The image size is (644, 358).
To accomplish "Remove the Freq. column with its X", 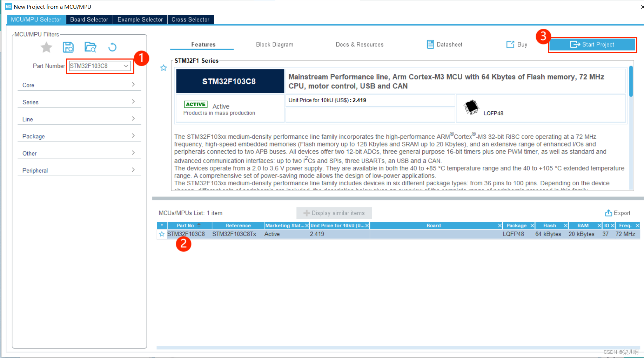I will click(x=637, y=226).
